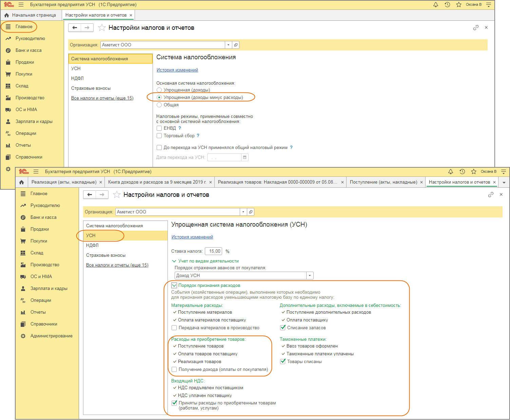Toggle Списание запасов checkbox

click(282, 328)
